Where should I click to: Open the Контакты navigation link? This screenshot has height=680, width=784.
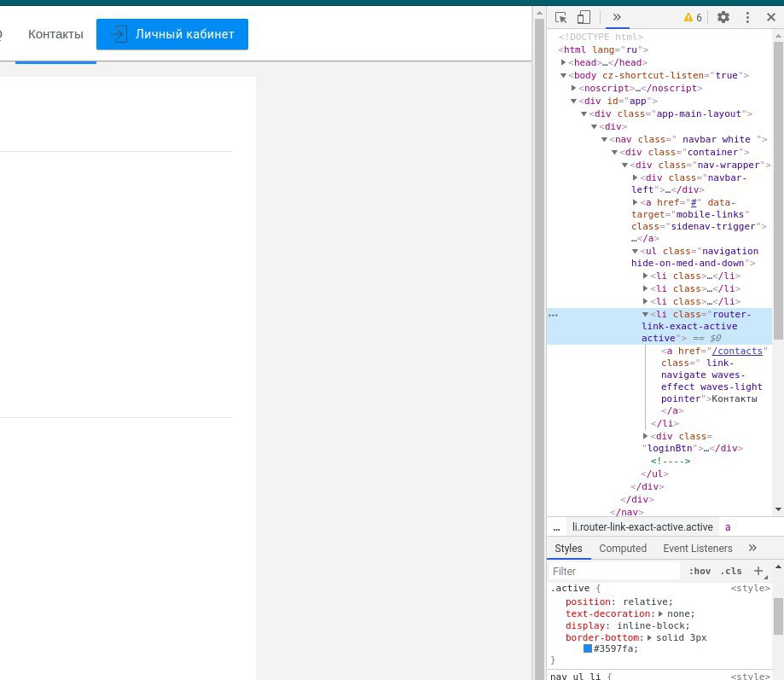(x=55, y=34)
